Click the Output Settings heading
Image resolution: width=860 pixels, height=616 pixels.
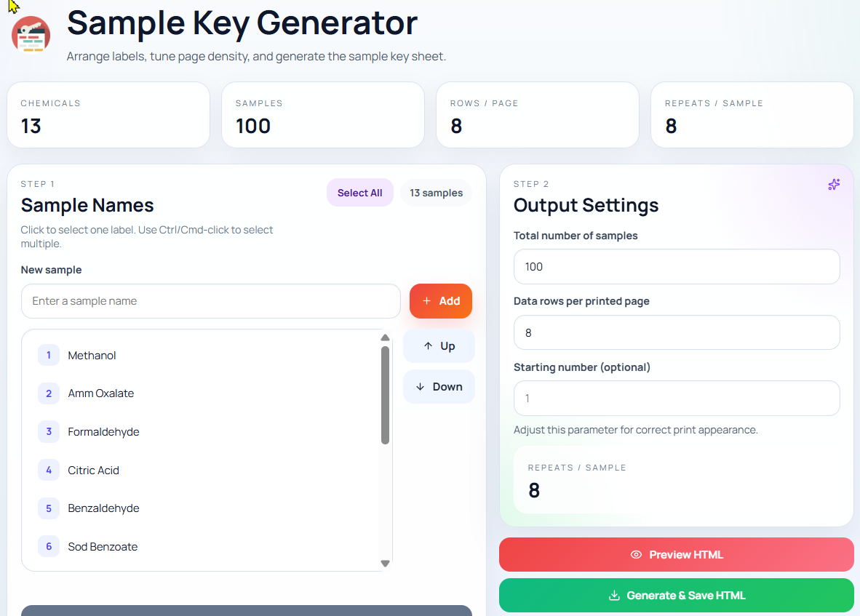(586, 205)
